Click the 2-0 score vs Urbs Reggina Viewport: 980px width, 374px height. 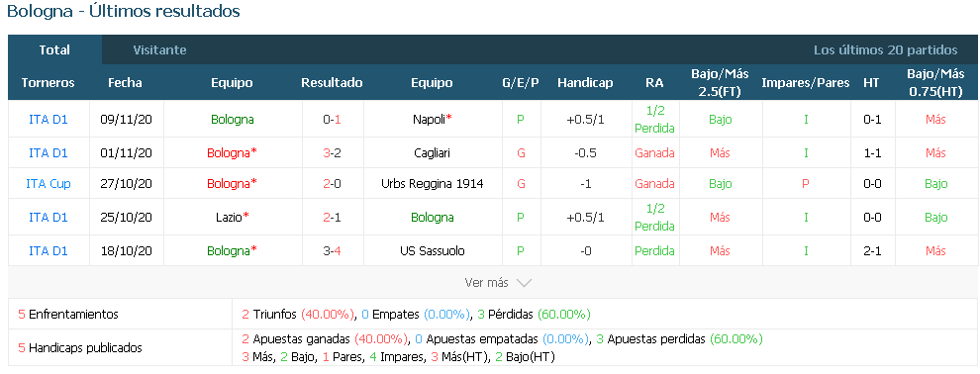(x=332, y=184)
